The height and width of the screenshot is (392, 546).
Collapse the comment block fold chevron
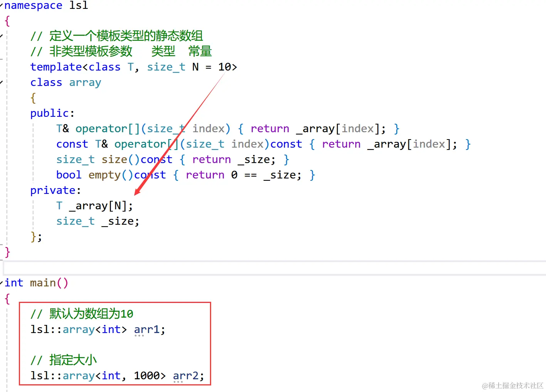(x=2, y=36)
